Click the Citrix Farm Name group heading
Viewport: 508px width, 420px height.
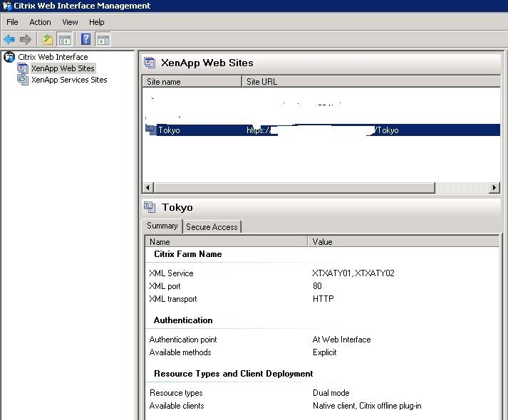point(188,254)
